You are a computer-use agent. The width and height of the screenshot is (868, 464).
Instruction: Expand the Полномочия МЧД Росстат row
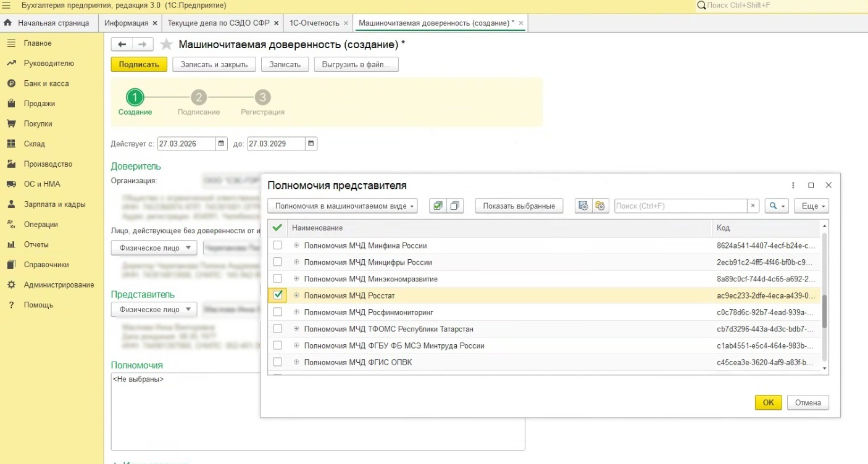point(296,296)
